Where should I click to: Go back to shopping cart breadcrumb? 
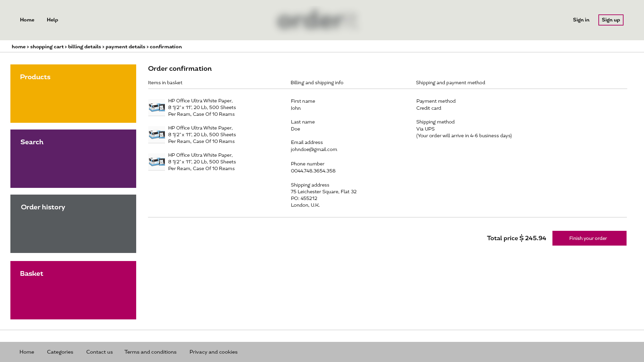click(x=47, y=47)
